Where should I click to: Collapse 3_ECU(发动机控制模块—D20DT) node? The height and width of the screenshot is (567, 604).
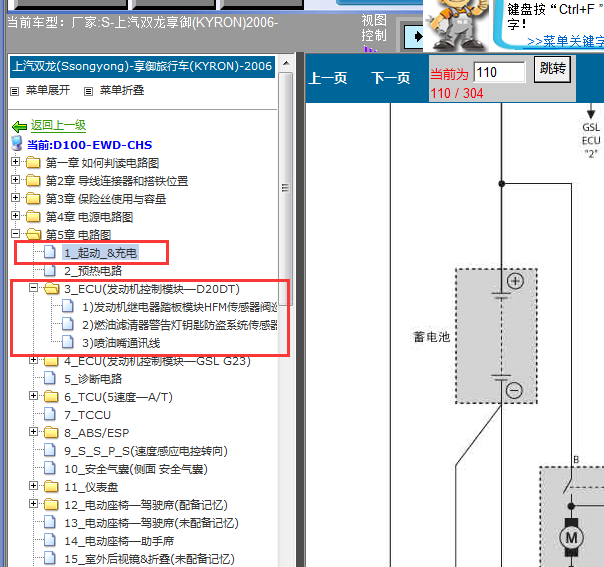(34, 288)
